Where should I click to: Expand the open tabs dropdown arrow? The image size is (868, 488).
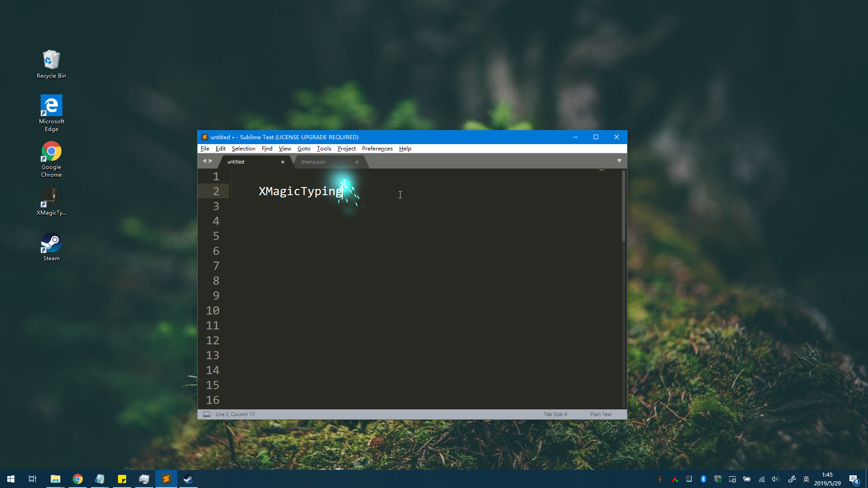tap(619, 161)
